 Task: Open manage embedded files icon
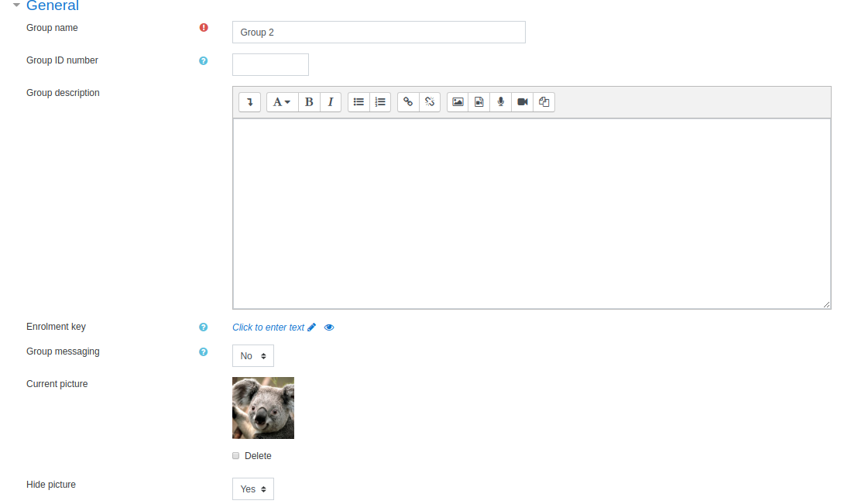(544, 101)
